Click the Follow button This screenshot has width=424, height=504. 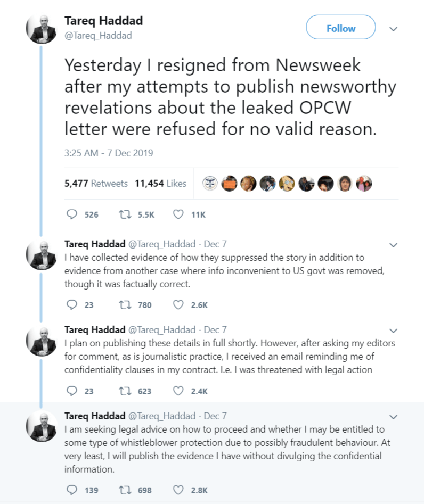pos(340,28)
